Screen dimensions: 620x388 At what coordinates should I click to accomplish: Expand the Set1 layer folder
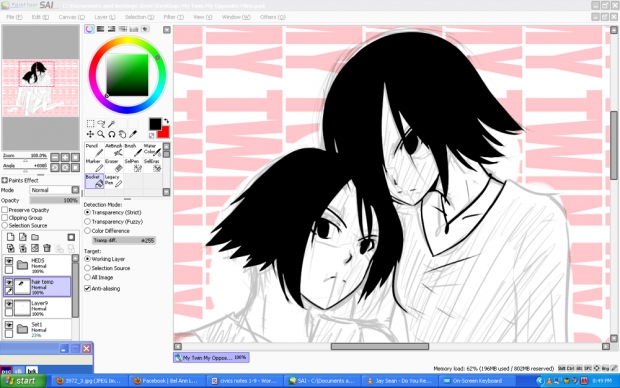click(x=23, y=329)
